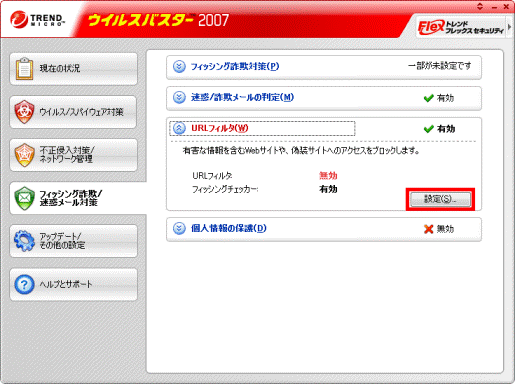Viewport: 515px width, 384px height.
Task: Collapse the URLフィルタ(W) section chevron
Action: click(x=179, y=128)
